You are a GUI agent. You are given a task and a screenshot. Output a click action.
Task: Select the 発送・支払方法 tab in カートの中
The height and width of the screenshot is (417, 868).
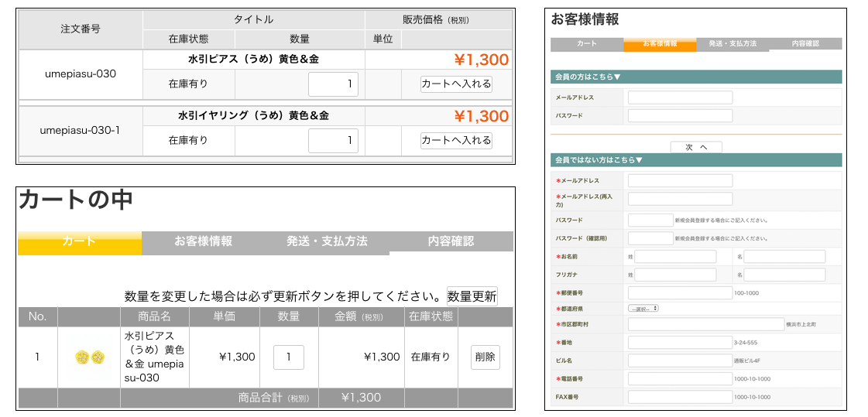click(328, 241)
